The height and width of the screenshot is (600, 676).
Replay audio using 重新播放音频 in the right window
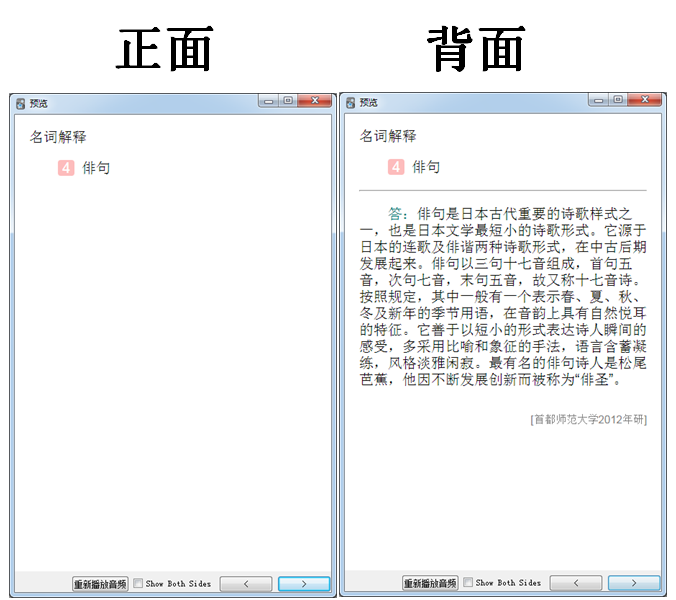430,583
